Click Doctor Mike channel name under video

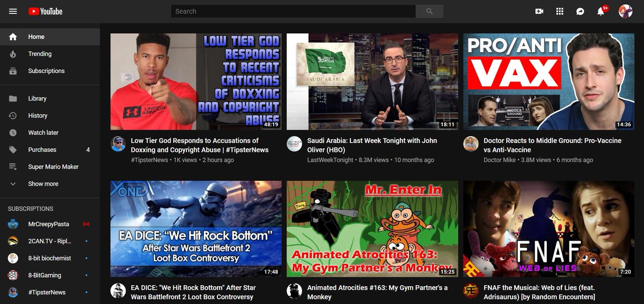tap(500, 160)
